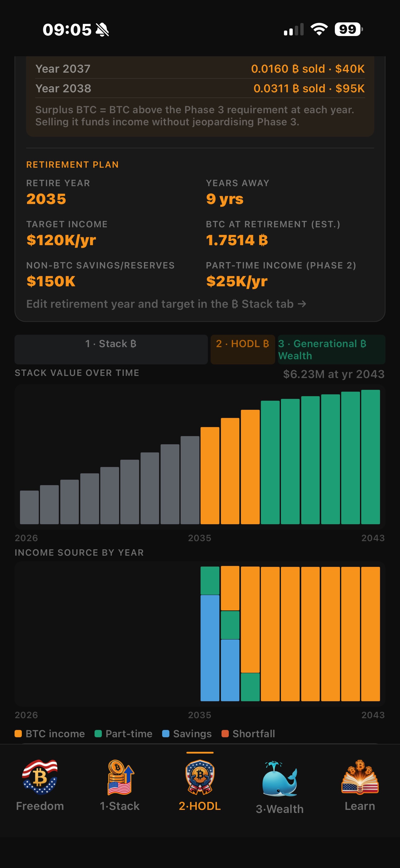Screen dimensions: 400x868
Task: Tap the Shortfall legend swatch
Action: point(225,734)
